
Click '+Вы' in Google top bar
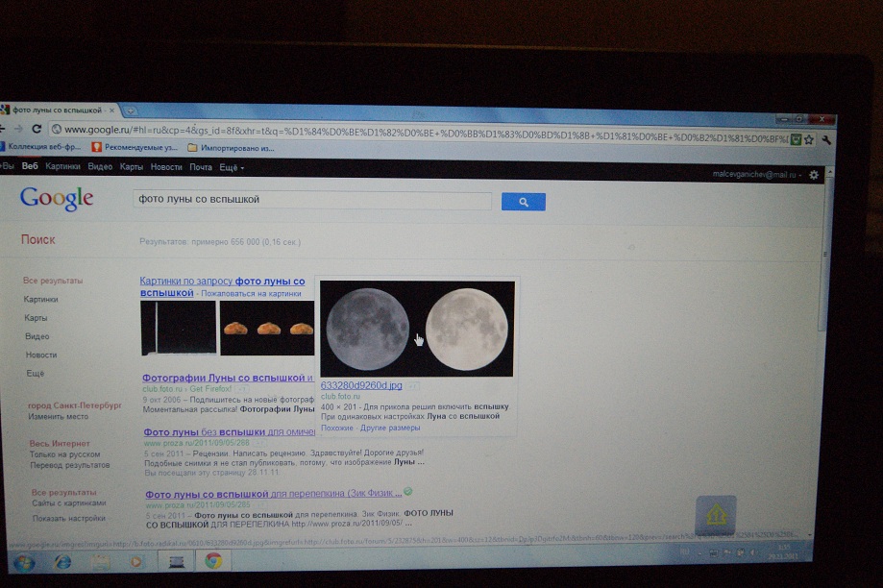coord(7,166)
